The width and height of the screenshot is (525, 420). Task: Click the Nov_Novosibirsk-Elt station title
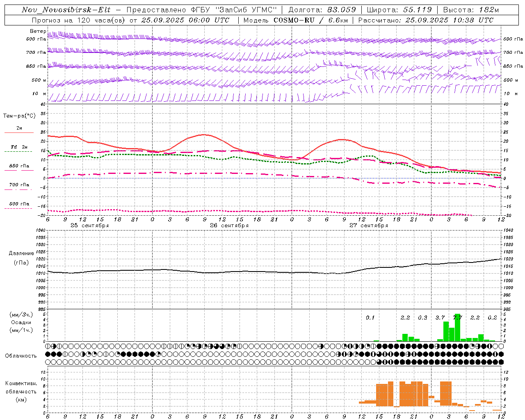[x=66, y=10]
